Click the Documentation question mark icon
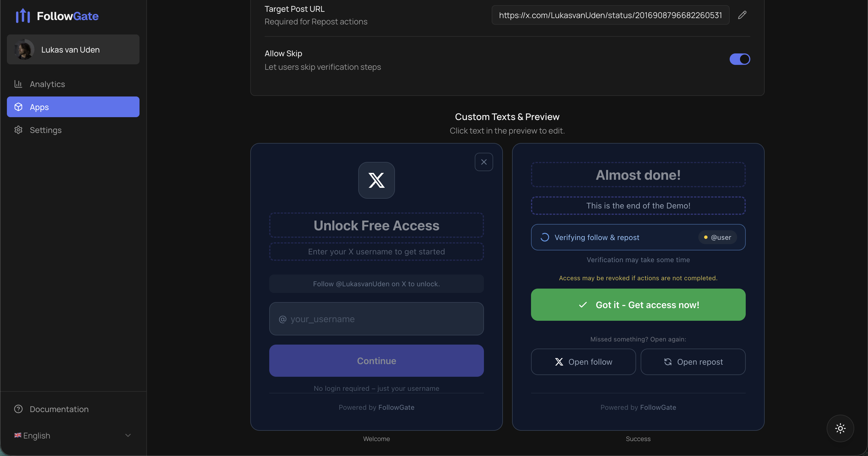 [x=18, y=409]
